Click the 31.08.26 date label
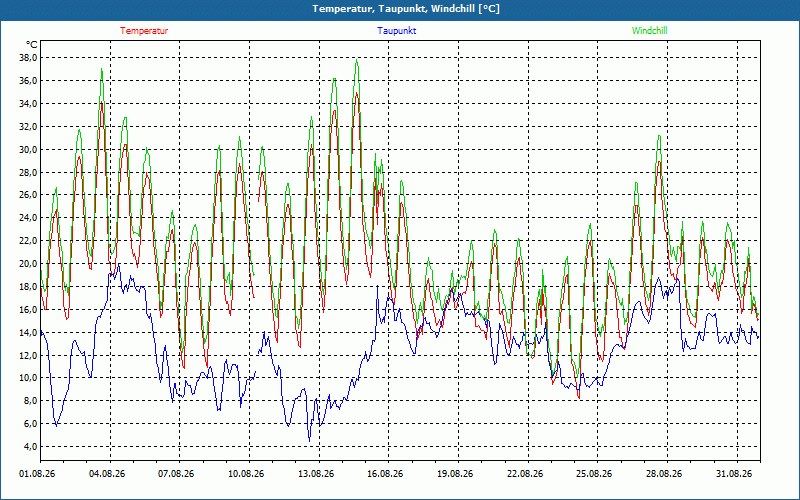 (735, 474)
